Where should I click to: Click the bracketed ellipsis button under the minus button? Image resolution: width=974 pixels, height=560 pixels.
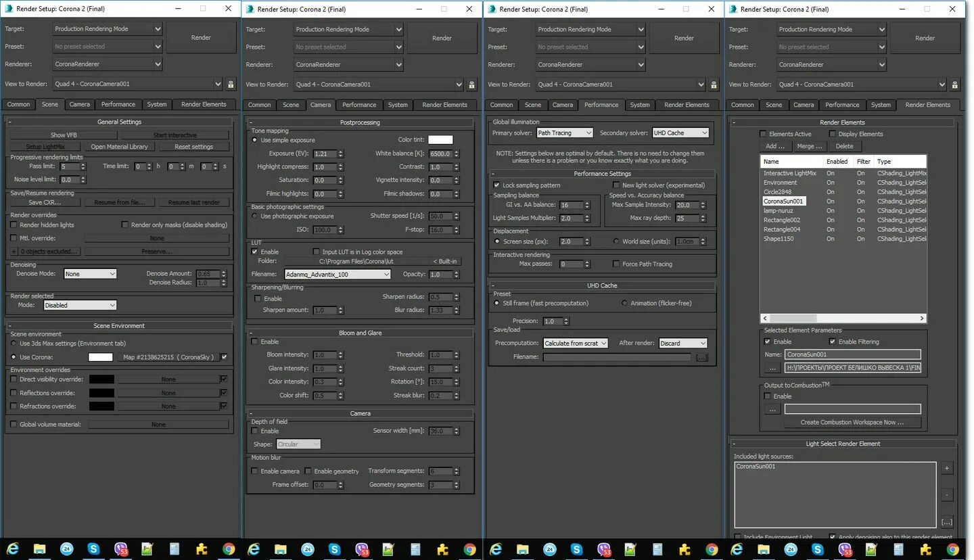947,521
